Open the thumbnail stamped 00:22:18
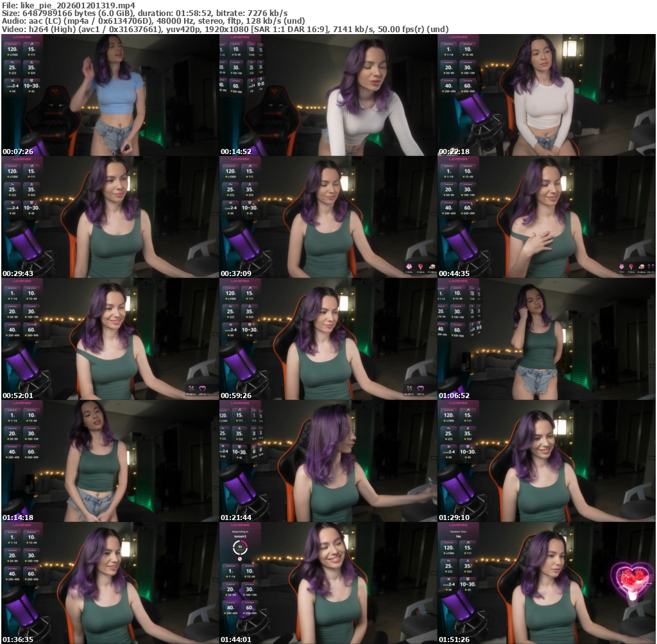657x644 pixels. tap(547, 95)
